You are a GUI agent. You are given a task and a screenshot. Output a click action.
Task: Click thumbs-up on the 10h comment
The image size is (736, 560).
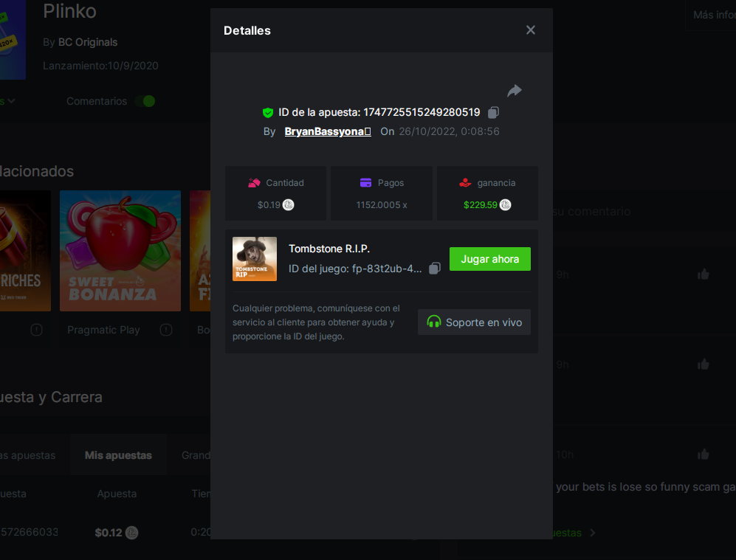pos(703,454)
